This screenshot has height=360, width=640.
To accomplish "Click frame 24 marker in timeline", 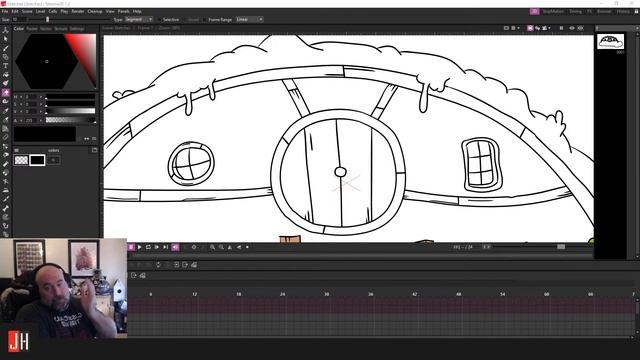I will pos(282,294).
